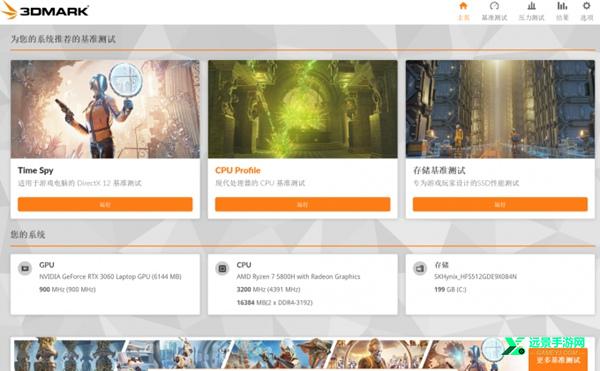Click the GPU label in system card

(47, 265)
